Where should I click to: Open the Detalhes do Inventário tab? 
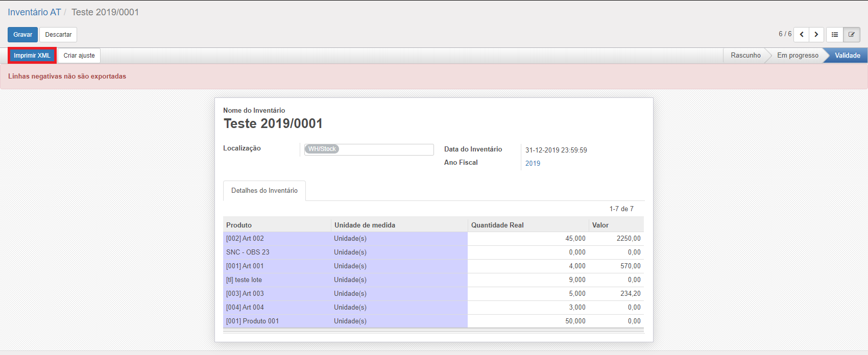[264, 191]
